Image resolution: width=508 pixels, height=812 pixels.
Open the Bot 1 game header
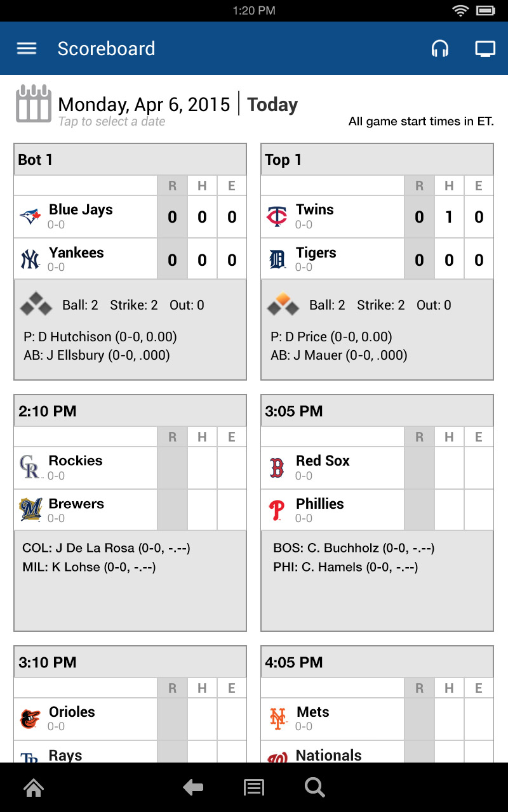pyautogui.click(x=130, y=160)
